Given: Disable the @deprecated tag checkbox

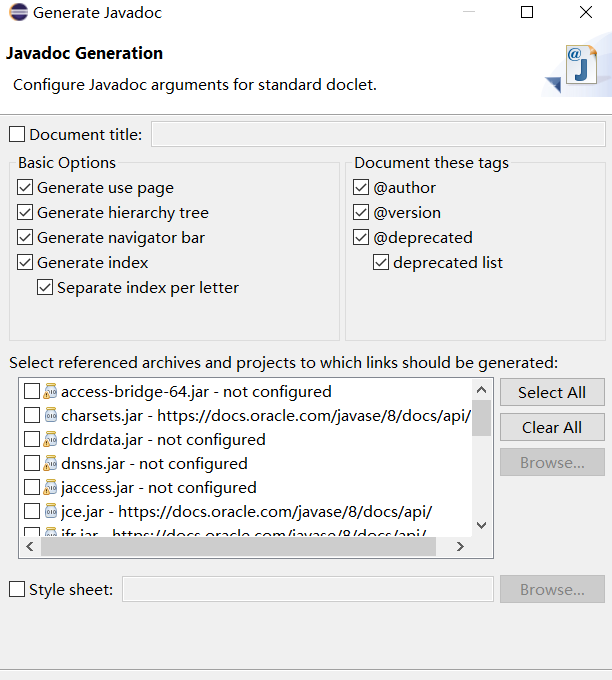Looking at the screenshot, I should (361, 238).
